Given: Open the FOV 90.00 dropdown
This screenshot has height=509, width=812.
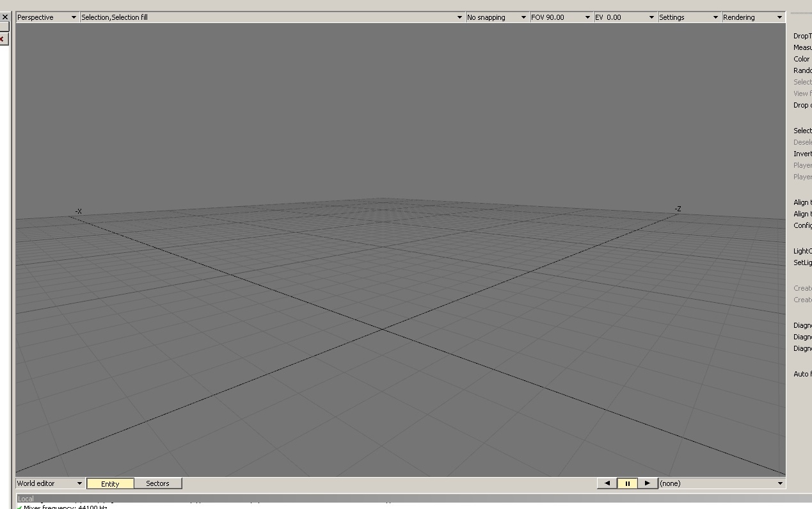Looking at the screenshot, I should 561,17.
